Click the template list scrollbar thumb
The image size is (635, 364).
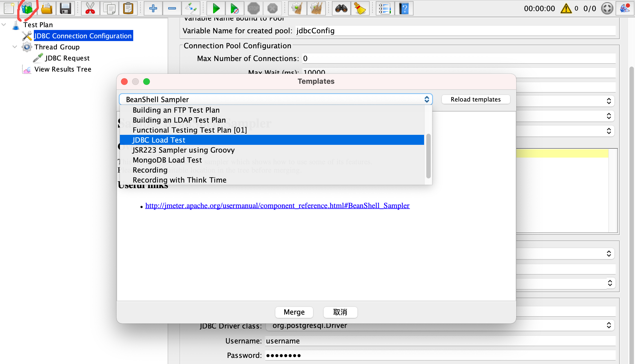click(x=428, y=155)
